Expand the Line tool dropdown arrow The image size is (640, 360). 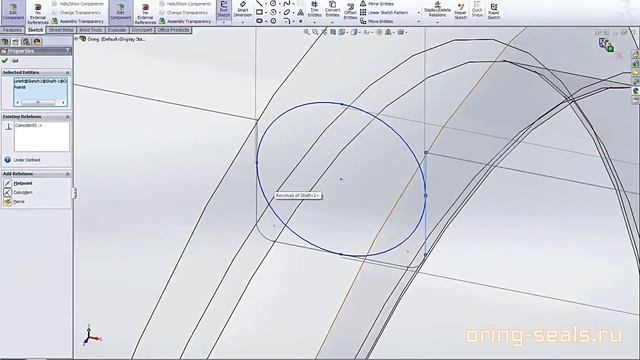[x=266, y=4]
